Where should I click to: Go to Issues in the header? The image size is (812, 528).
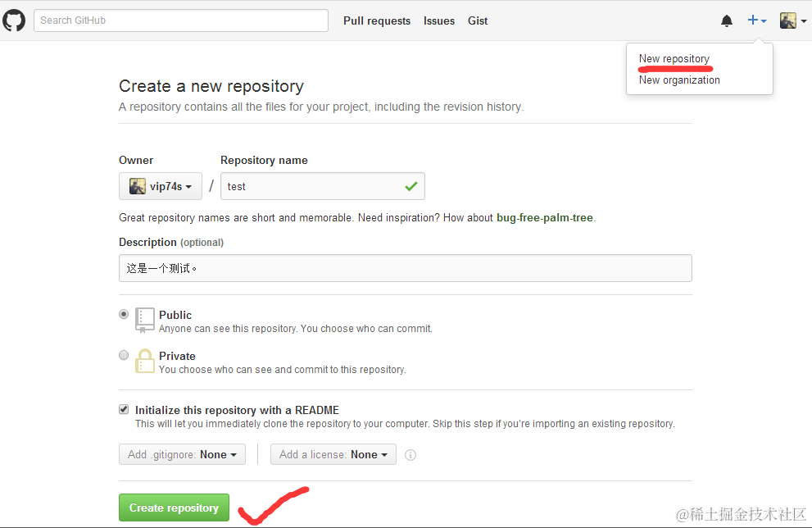point(439,20)
